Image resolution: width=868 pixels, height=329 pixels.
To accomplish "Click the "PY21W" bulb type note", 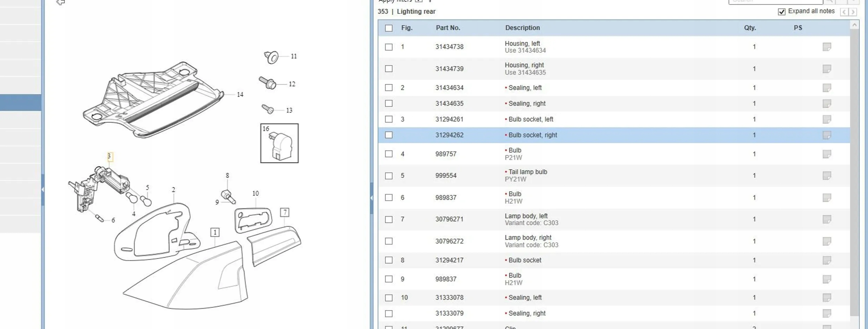I will point(516,179).
